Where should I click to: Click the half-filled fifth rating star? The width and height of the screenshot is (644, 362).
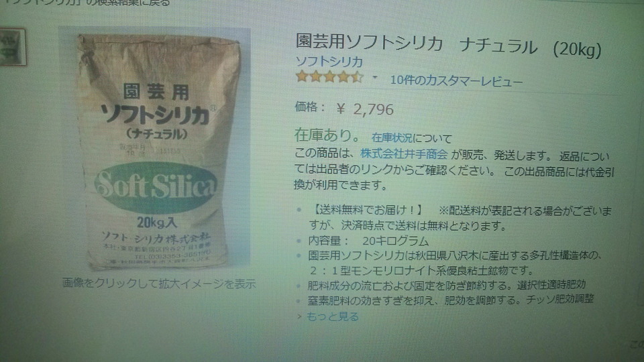coord(358,76)
